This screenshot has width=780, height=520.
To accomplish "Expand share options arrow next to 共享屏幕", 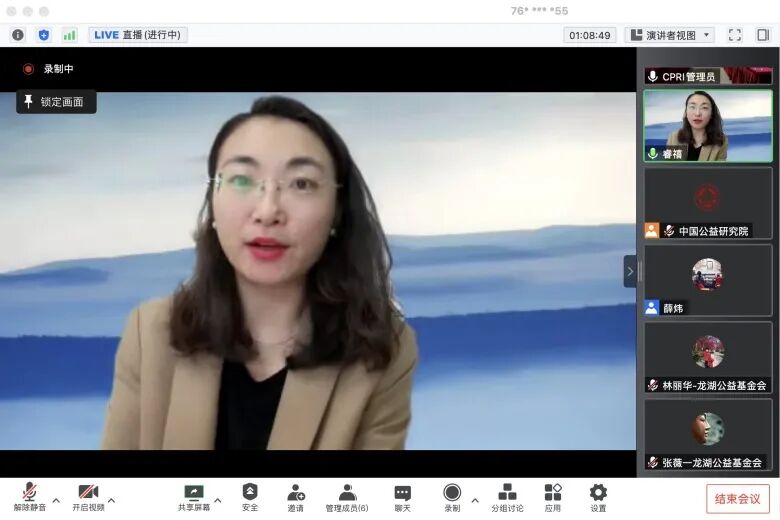I will 218,500.
